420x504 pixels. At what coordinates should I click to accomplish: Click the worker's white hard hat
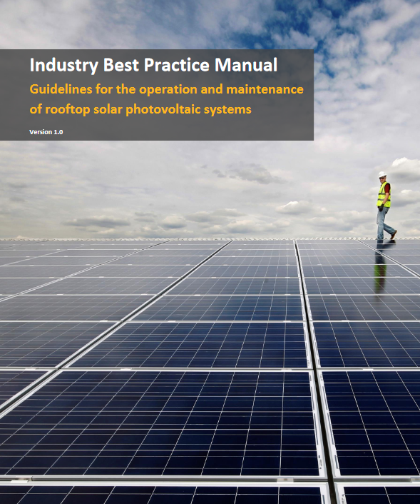[381, 174]
